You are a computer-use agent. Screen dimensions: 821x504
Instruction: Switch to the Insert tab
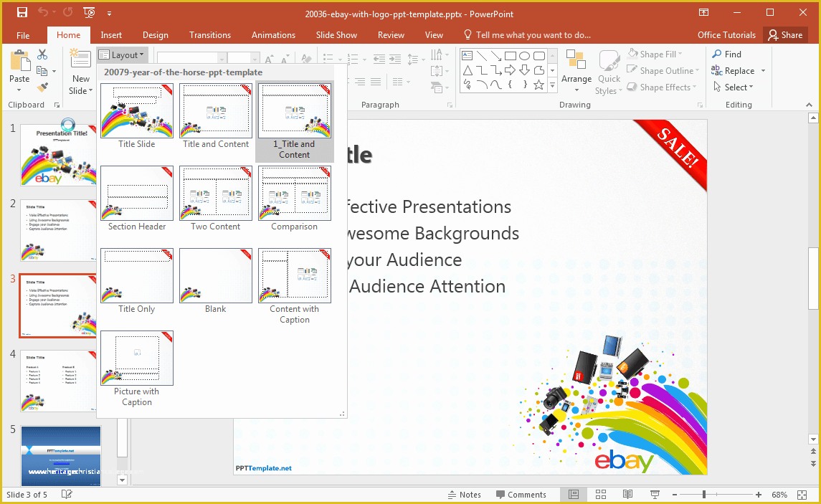click(x=111, y=35)
